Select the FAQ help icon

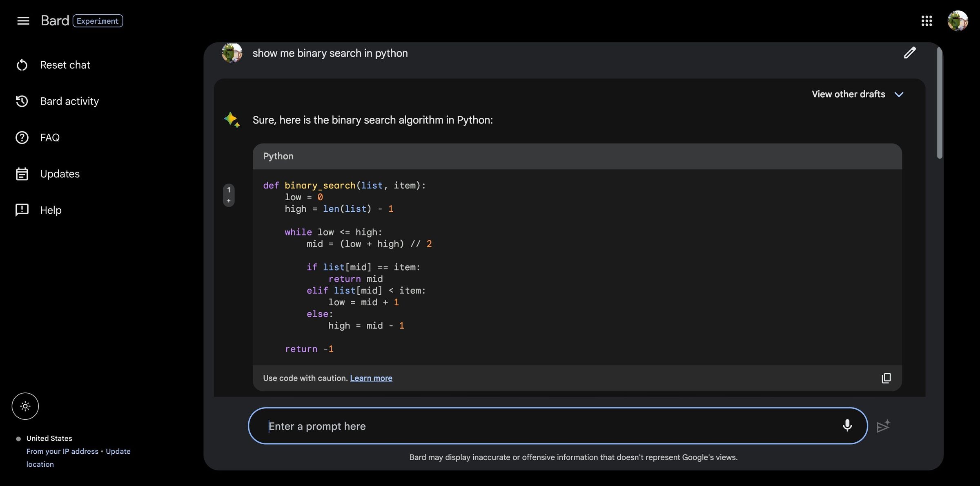tap(22, 137)
